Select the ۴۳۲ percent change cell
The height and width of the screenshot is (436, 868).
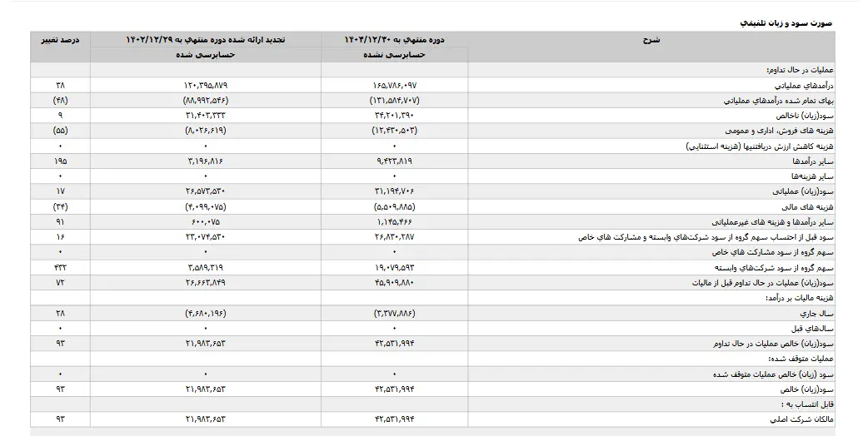pyautogui.click(x=60, y=267)
